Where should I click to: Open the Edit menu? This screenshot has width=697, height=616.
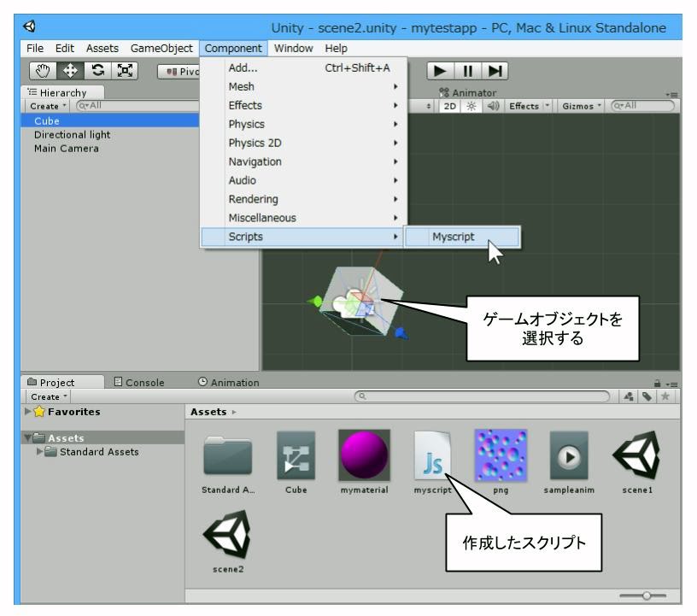click(64, 48)
